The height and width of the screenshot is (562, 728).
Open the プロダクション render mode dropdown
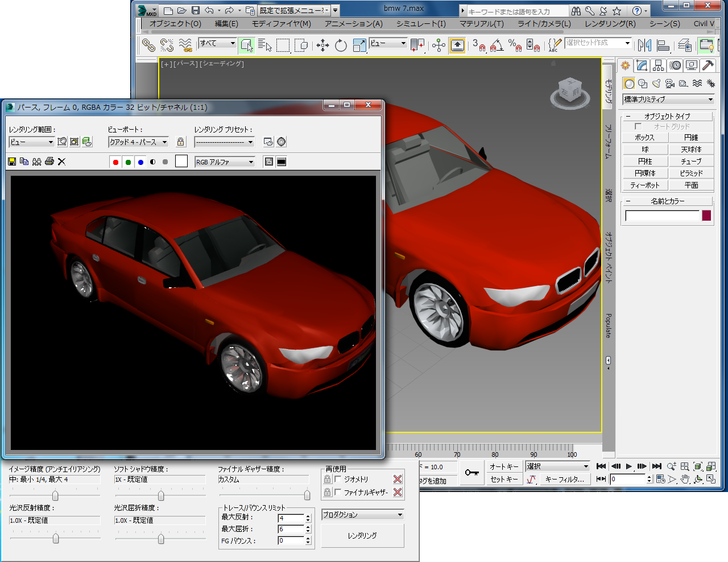point(362,515)
